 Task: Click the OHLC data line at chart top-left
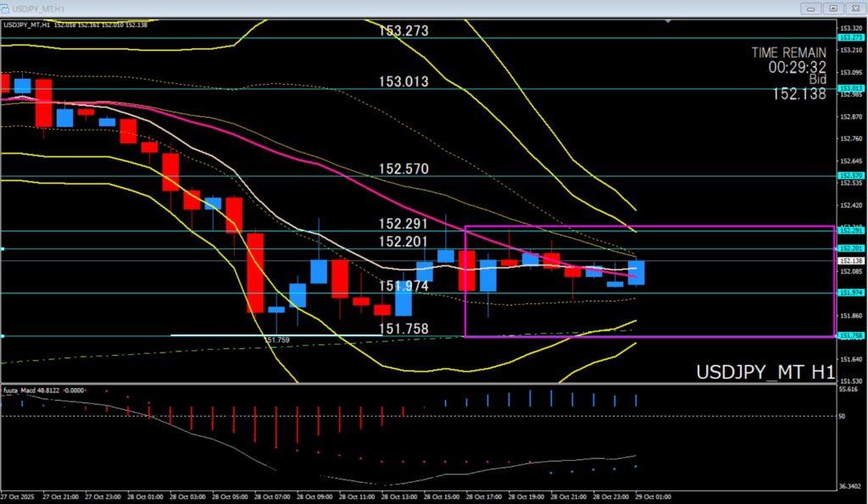point(76,25)
